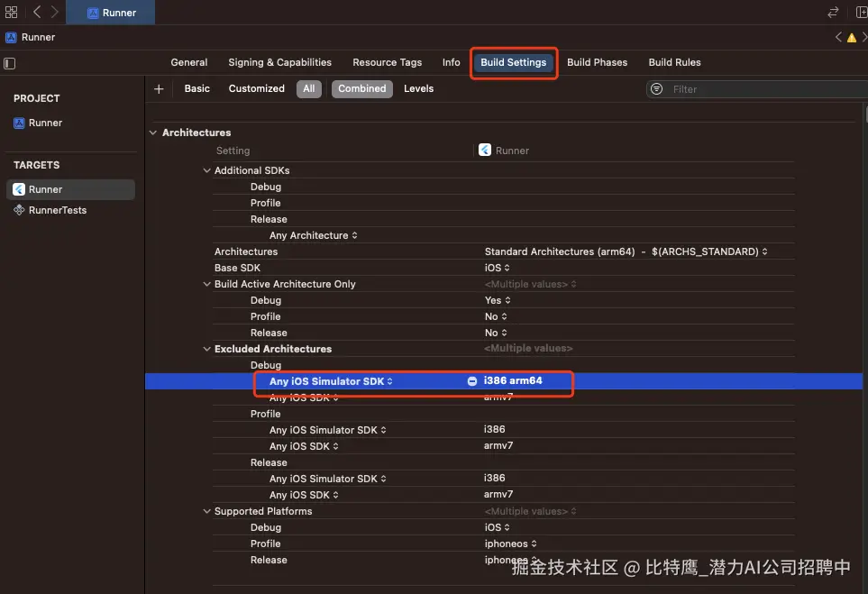Select the RunnerTests target
868x594 pixels.
[58, 210]
